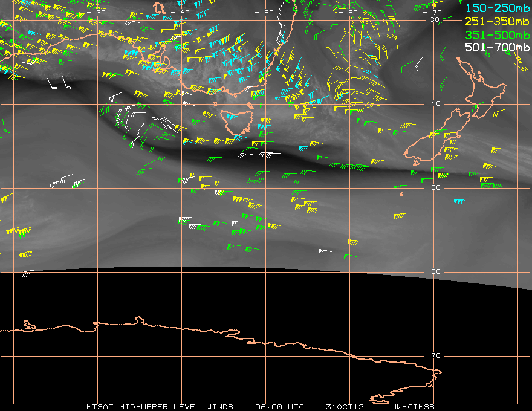Click the 501-700mb white legend label
This screenshot has height=411, width=532.
click(x=497, y=47)
